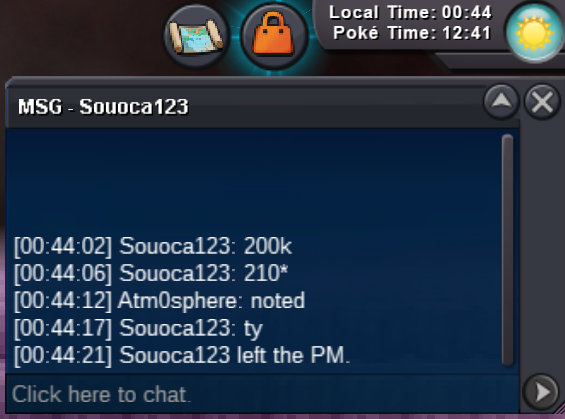This screenshot has height=419, width=565.
Task: Send message using the arrow button
Action: pyautogui.click(x=541, y=392)
